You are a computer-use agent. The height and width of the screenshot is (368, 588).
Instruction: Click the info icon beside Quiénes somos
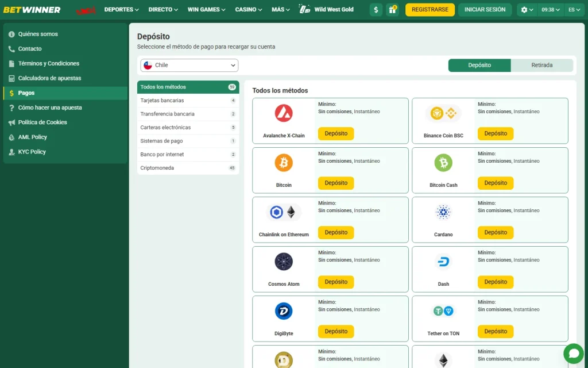(x=11, y=34)
